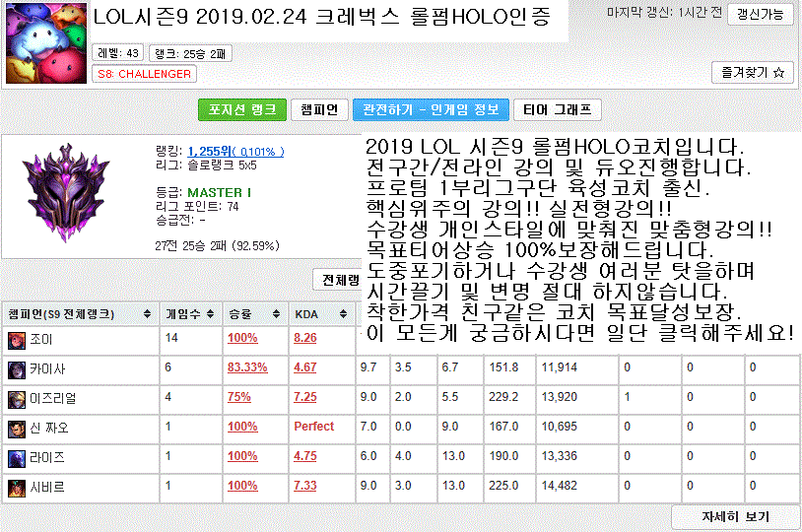Click the S8: CHALLENGER badge
The width and height of the screenshot is (802, 532).
tap(144, 74)
